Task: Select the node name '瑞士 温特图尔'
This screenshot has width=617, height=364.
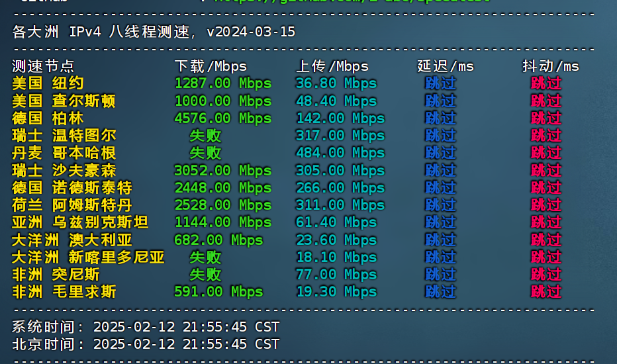Action: tap(64, 136)
